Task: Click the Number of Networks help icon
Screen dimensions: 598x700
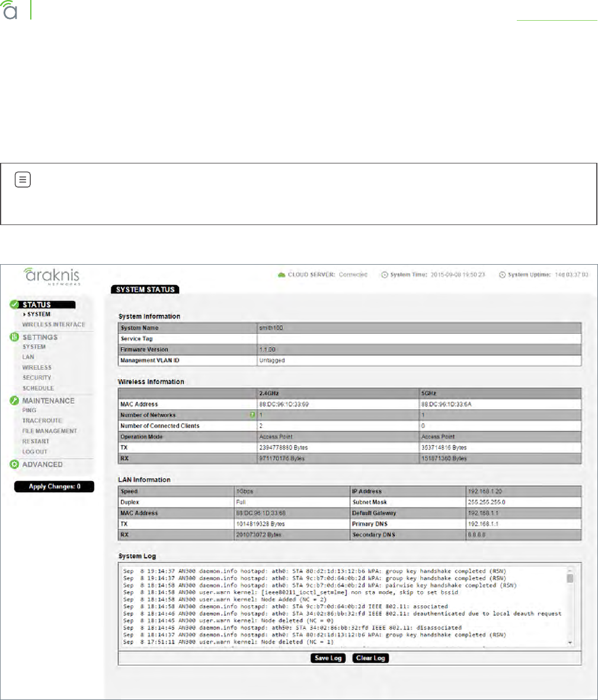Action: tap(253, 415)
